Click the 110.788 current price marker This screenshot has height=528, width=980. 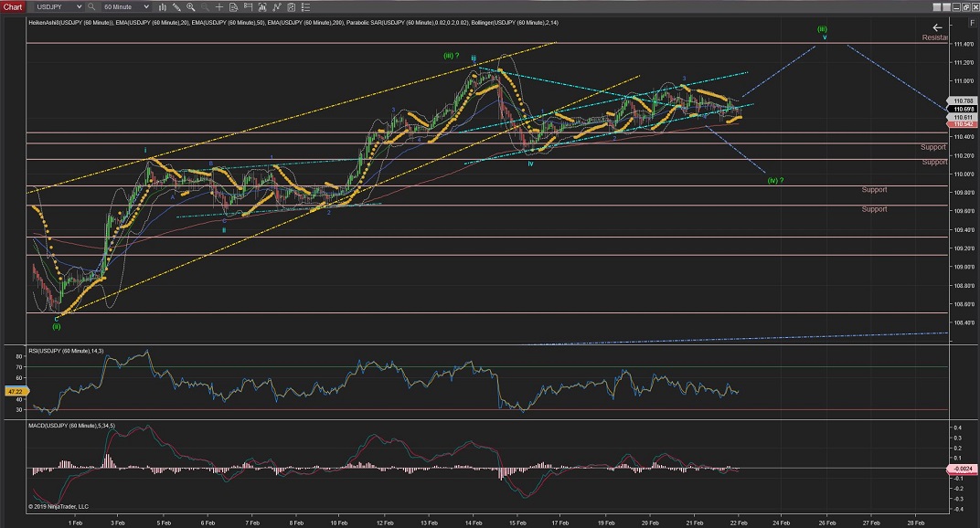962,101
